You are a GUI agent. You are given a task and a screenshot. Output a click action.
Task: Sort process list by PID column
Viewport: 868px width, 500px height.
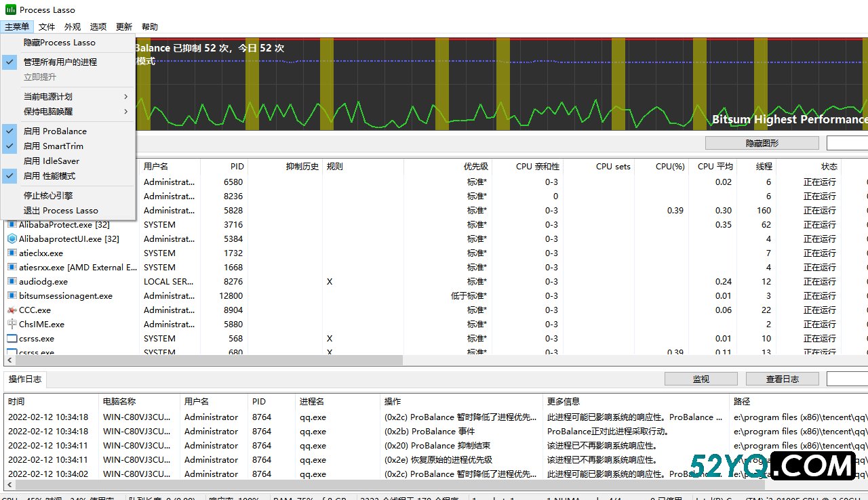click(x=224, y=166)
